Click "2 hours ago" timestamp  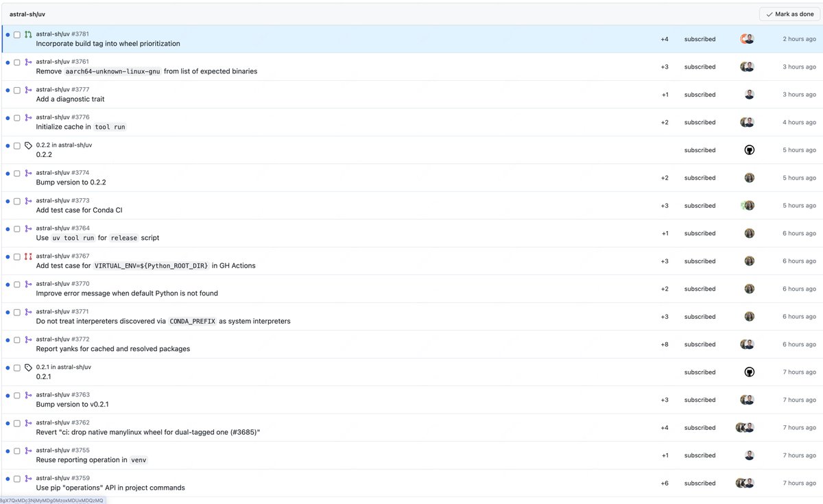coord(800,39)
